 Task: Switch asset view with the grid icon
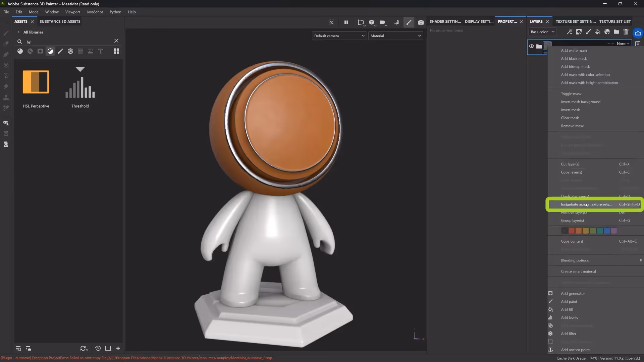tap(116, 51)
